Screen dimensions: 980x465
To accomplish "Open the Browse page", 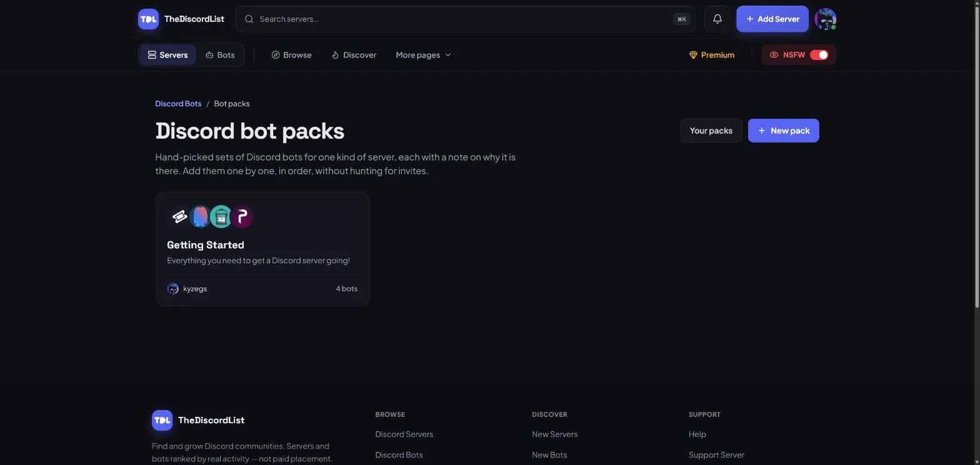I will (x=291, y=55).
